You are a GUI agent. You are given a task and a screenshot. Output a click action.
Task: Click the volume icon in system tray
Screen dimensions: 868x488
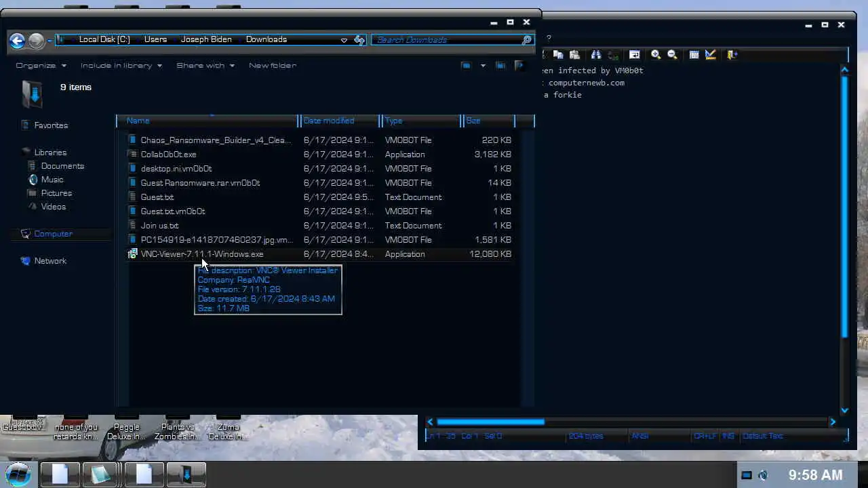tap(764, 475)
